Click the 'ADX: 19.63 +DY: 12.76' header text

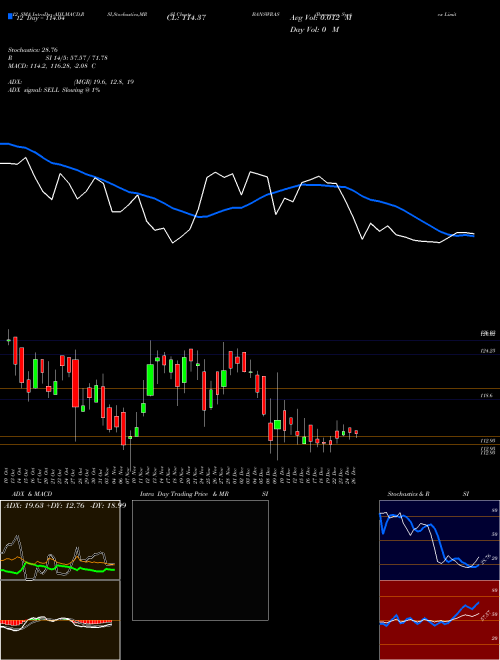pos(65,505)
